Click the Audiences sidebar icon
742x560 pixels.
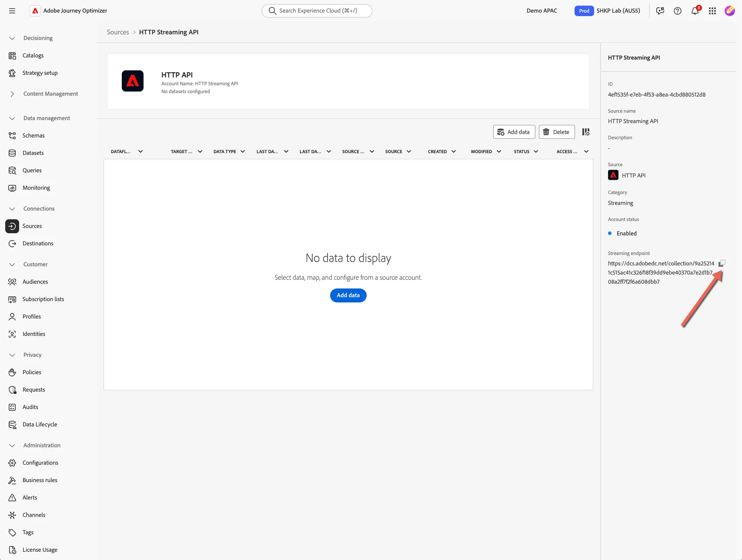point(12,282)
